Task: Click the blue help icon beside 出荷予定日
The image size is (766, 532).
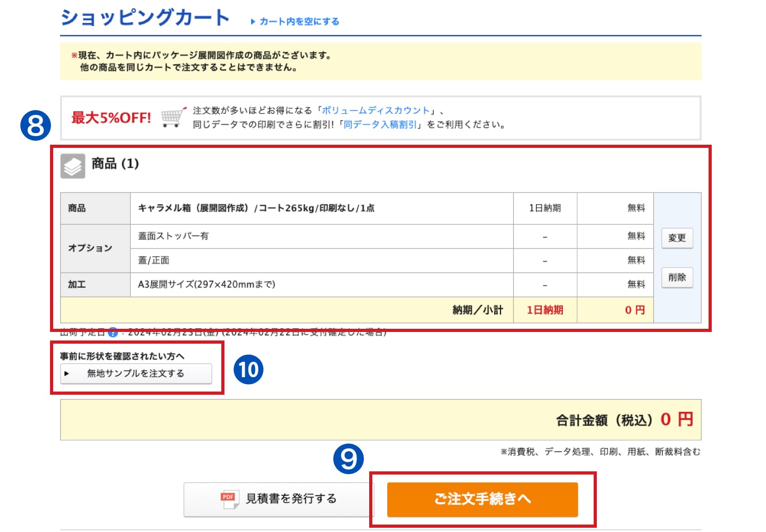Action: [x=113, y=333]
